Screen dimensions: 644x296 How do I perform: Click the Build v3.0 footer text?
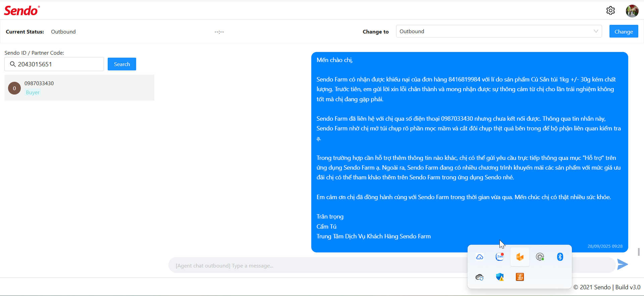click(628, 287)
